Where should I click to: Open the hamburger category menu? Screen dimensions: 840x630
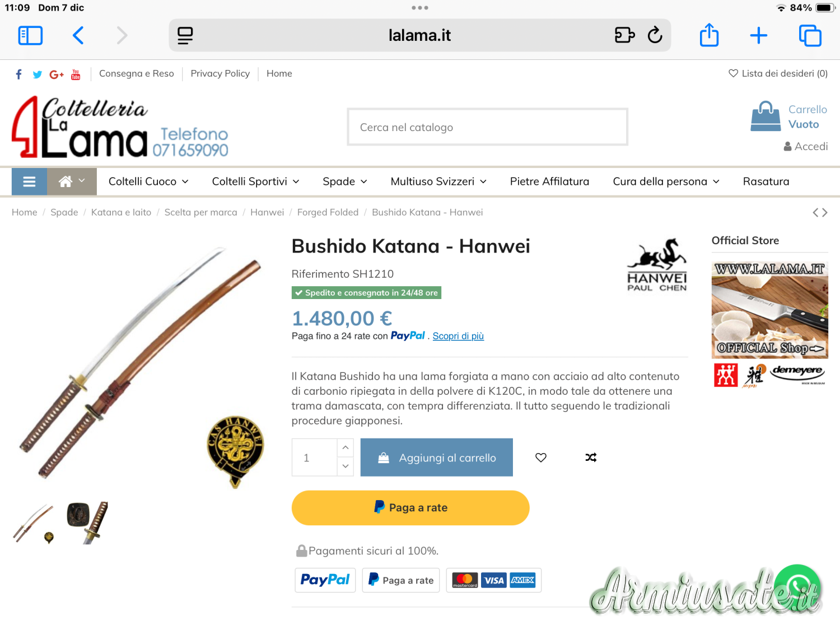point(29,181)
